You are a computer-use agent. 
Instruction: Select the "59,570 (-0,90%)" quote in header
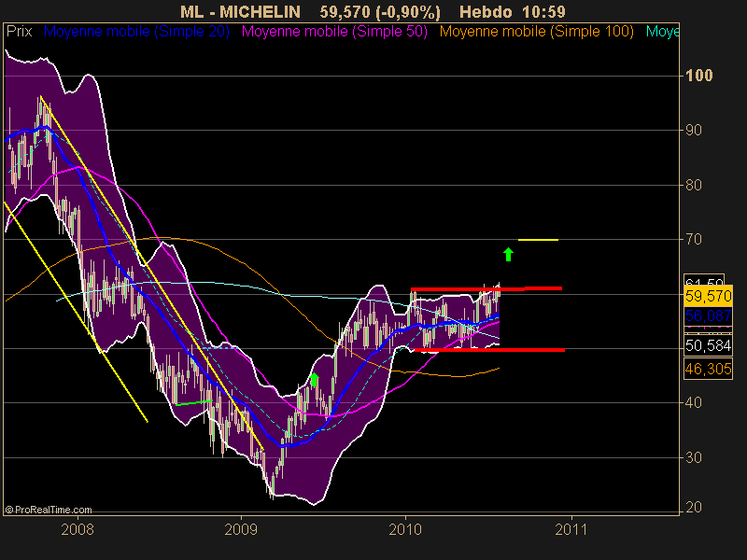coord(380,11)
